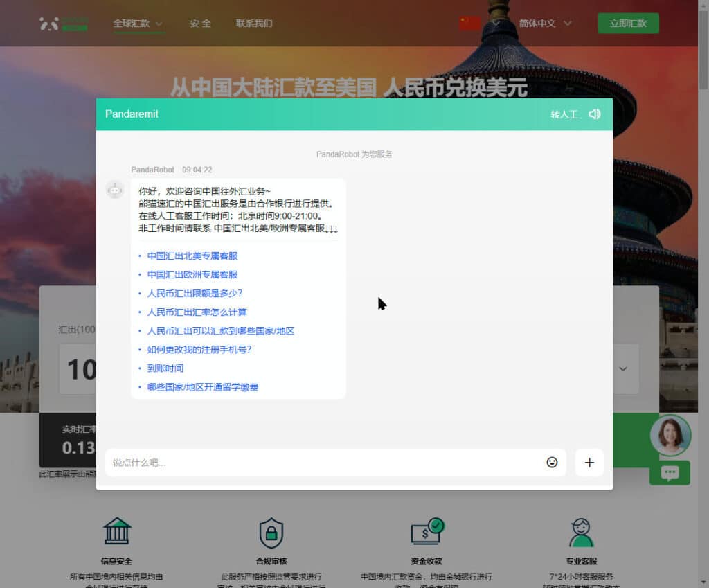Click the PandaRobot avatar icon
Screen dimensions: 709x588
pos(115,190)
